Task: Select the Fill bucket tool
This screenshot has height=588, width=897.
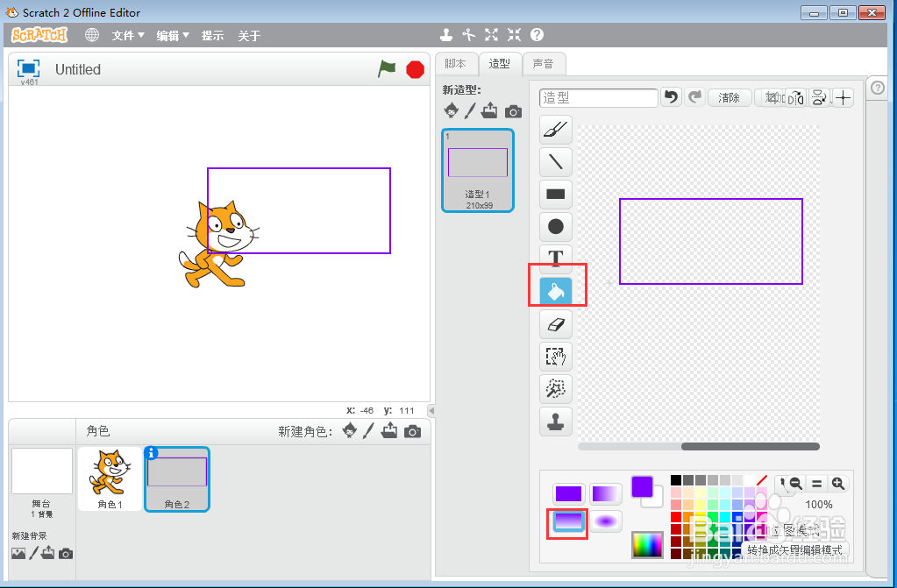Action: click(x=556, y=291)
